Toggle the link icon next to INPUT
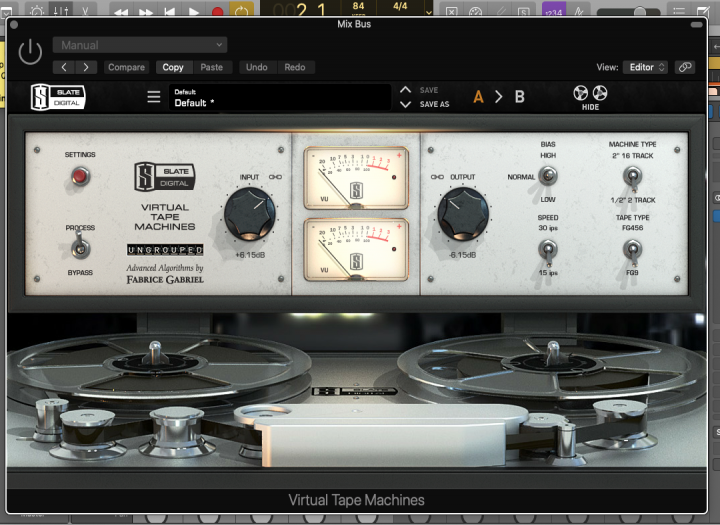 point(276,177)
